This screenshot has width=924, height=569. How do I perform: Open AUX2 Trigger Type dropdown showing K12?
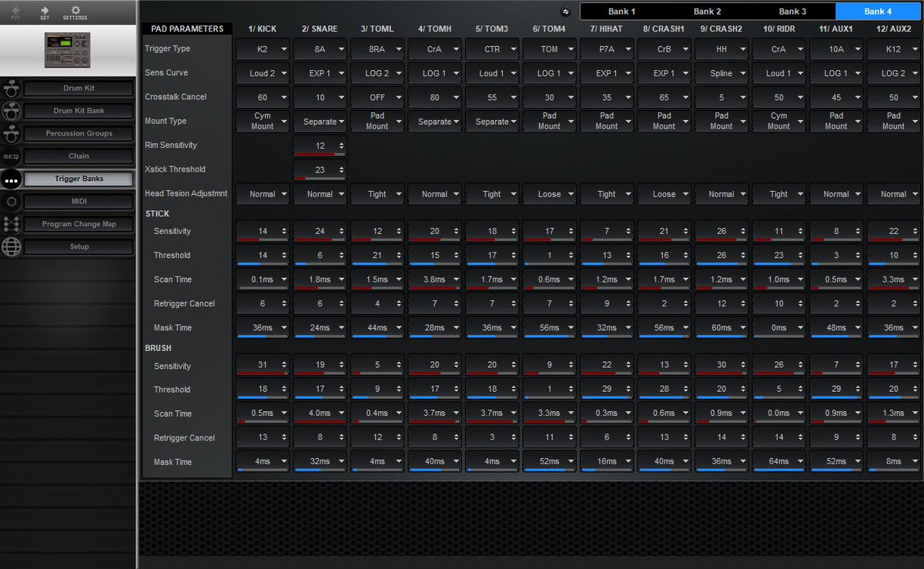[894, 49]
